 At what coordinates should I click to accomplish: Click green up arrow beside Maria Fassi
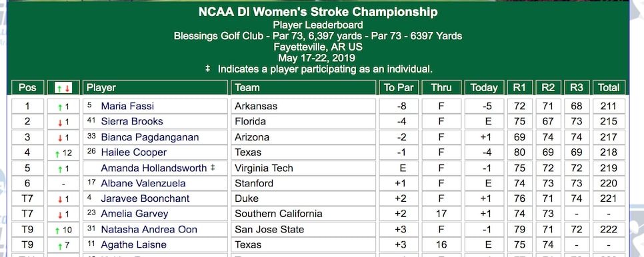(x=60, y=107)
